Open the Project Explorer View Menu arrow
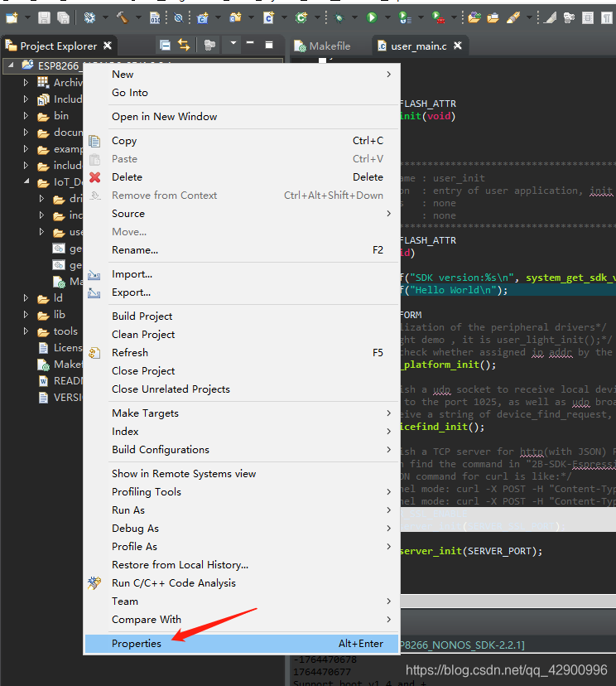 coord(233,43)
